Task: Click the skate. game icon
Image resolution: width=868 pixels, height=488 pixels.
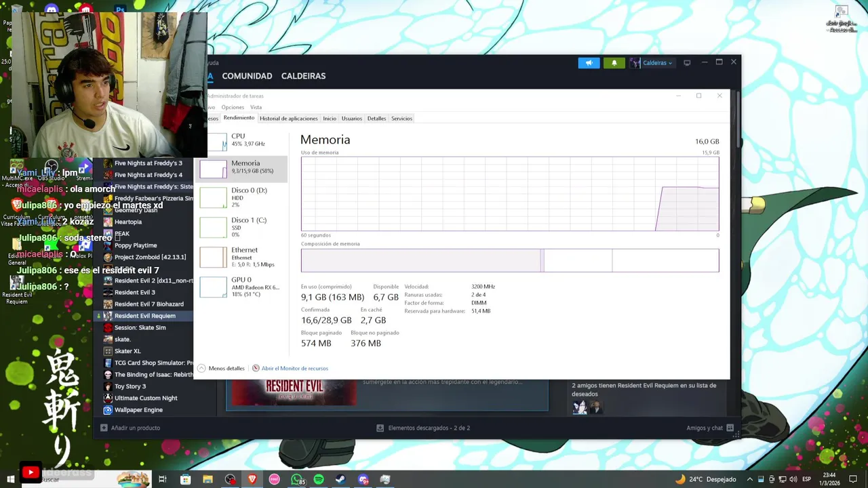Action: [108, 339]
